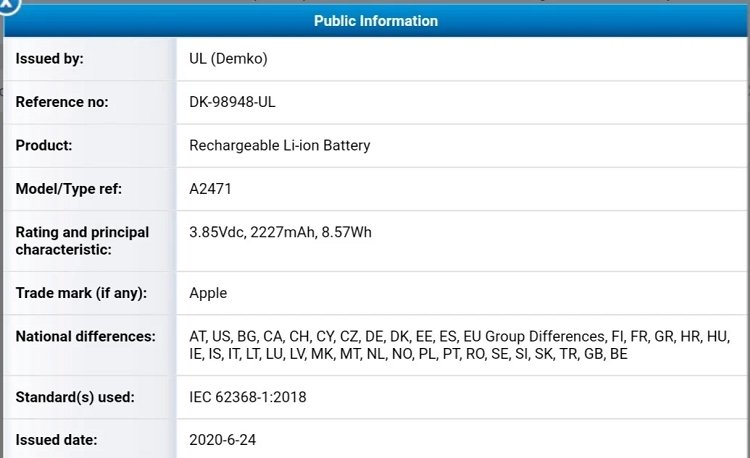The width and height of the screenshot is (750, 458).
Task: Select the 'Standard(s) used:' label
Action: coord(74,397)
